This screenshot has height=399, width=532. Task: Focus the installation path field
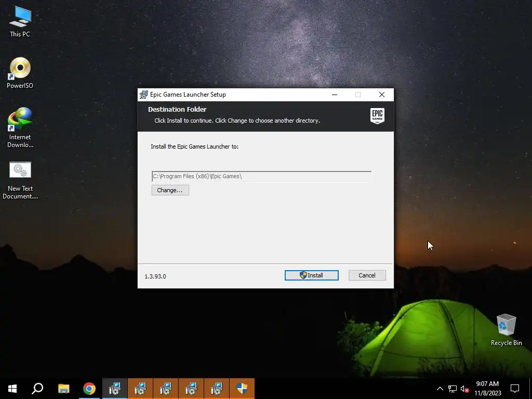pyautogui.click(x=261, y=177)
